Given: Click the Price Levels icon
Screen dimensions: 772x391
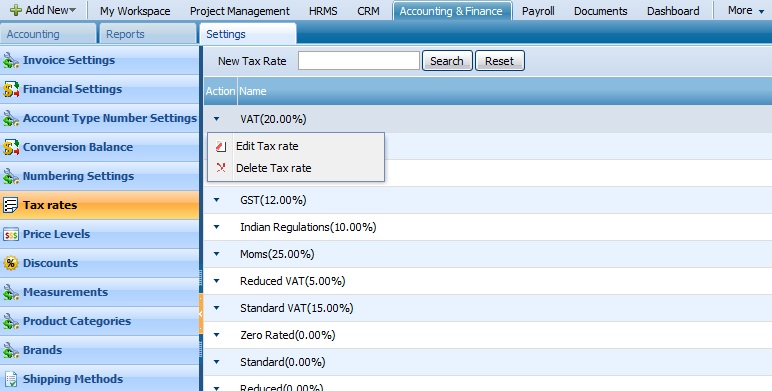Looking at the screenshot, I should pyautogui.click(x=10, y=234).
